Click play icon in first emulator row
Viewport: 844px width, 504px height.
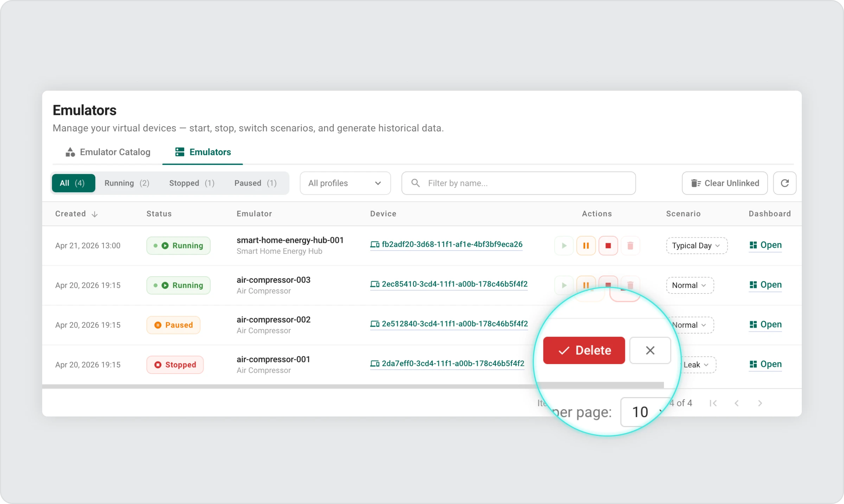click(x=564, y=246)
